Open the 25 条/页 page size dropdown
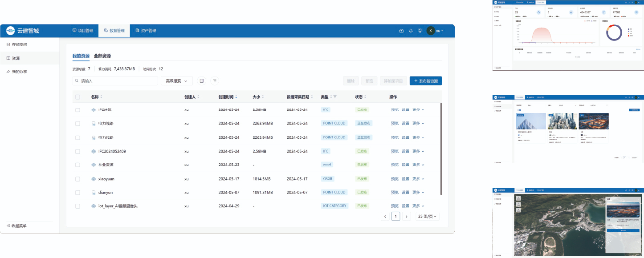This screenshot has width=644, height=258. point(427,216)
